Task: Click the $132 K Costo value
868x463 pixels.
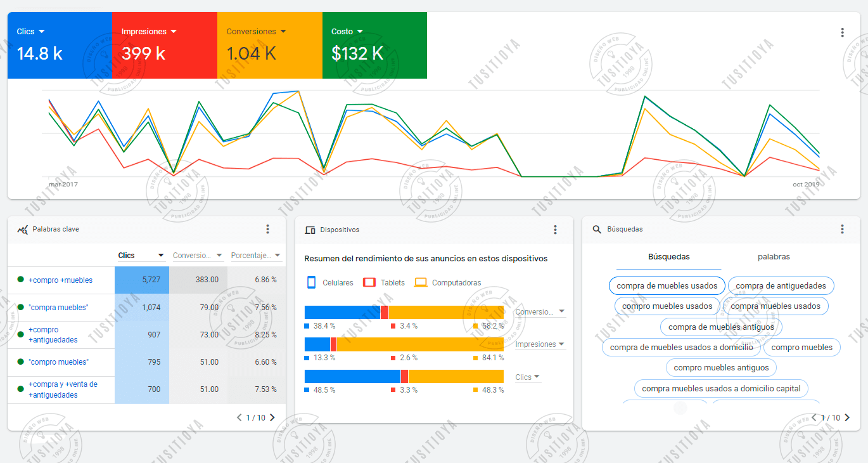Action: pos(357,54)
